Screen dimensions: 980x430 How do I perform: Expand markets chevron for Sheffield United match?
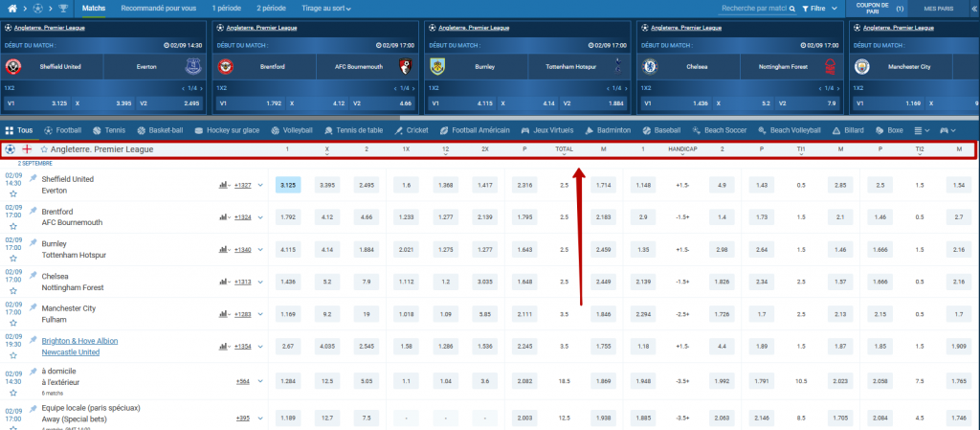(260, 185)
